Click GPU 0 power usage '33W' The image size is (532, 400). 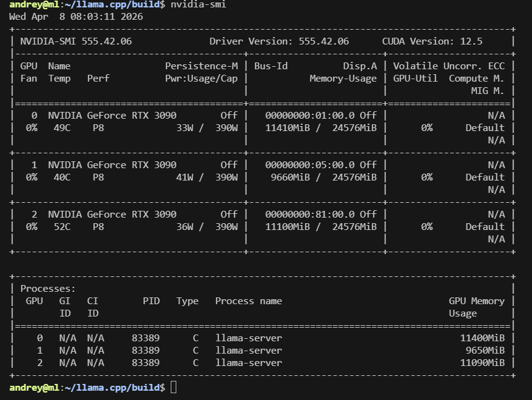pyautogui.click(x=184, y=128)
